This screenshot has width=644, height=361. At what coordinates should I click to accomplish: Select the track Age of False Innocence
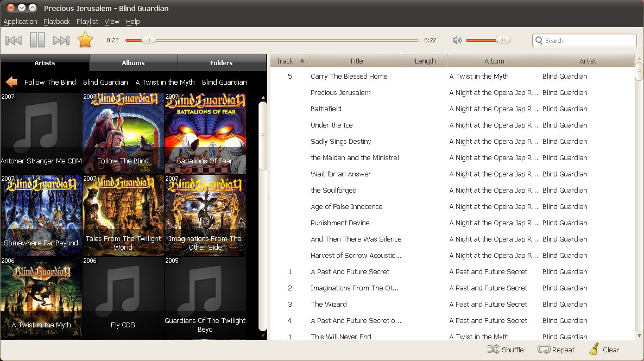453,207
